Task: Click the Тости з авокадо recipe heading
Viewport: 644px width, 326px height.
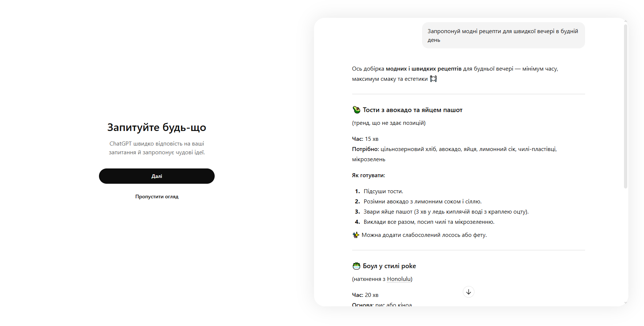Action: tap(412, 110)
